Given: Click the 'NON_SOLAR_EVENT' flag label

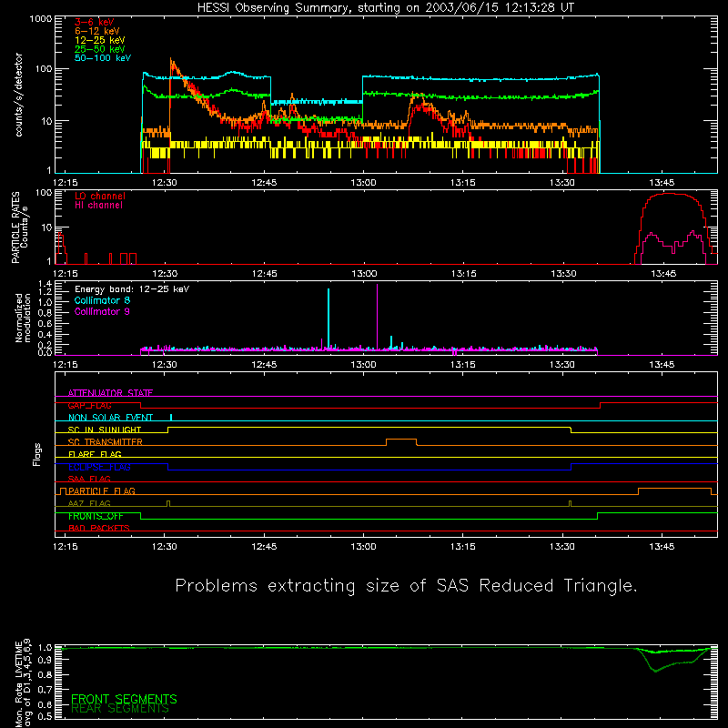Looking at the screenshot, I should (x=110, y=418).
